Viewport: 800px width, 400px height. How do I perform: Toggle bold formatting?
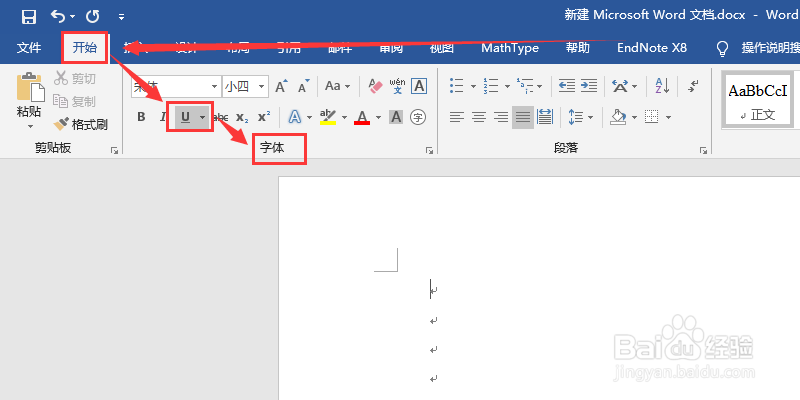tap(141, 117)
